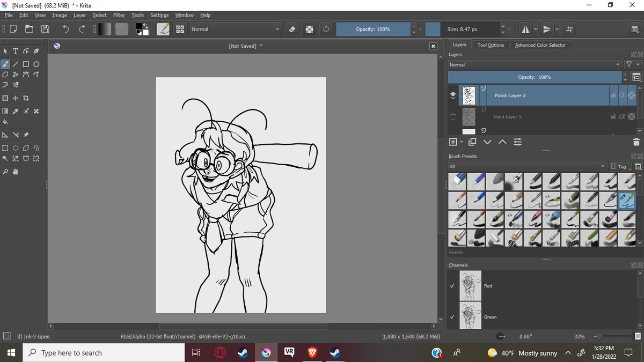Select the Contiguous Selection magic wand

[5, 158]
